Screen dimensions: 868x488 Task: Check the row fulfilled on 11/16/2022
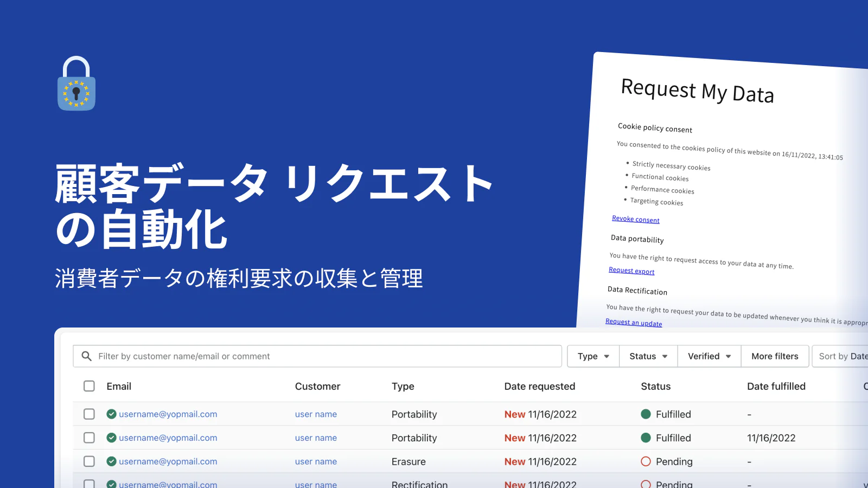[89, 438]
